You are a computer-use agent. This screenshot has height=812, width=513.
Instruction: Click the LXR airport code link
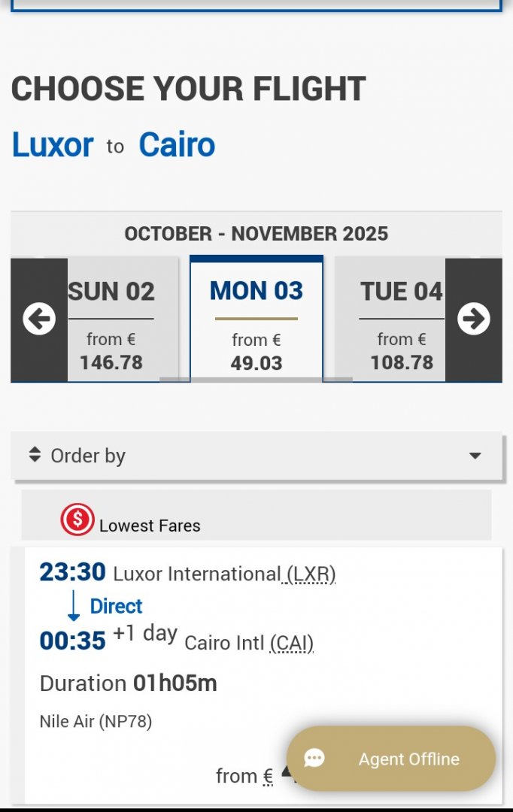pos(311,574)
